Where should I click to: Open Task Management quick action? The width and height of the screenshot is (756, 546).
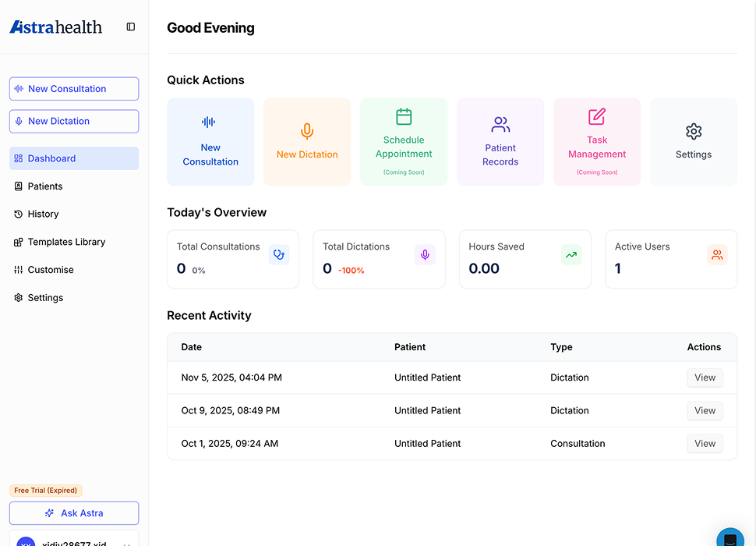pos(597,142)
